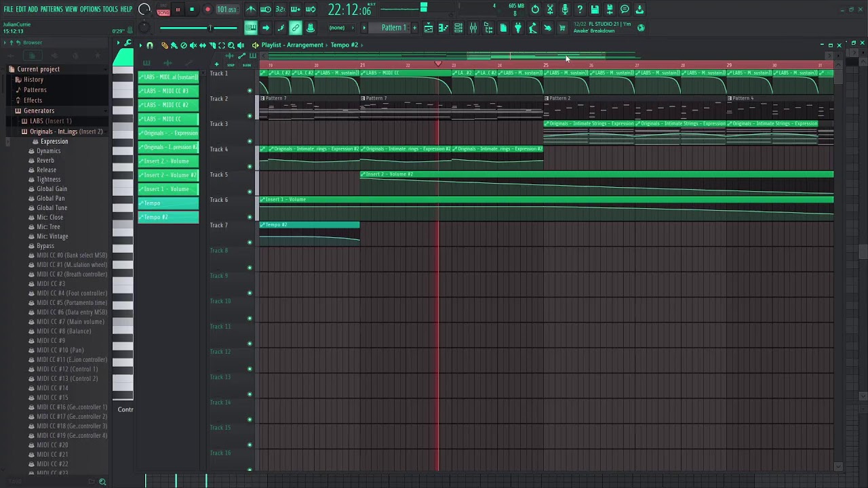Stop playback with the stop button

pyautogui.click(x=192, y=9)
